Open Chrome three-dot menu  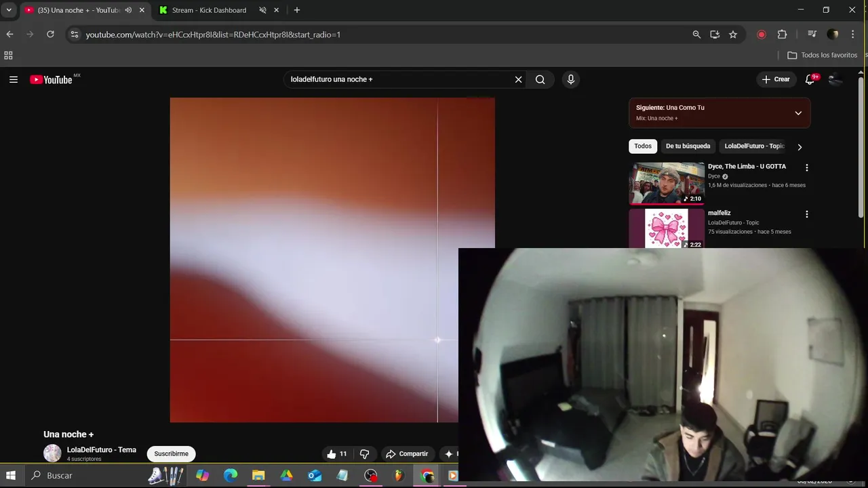[854, 34]
